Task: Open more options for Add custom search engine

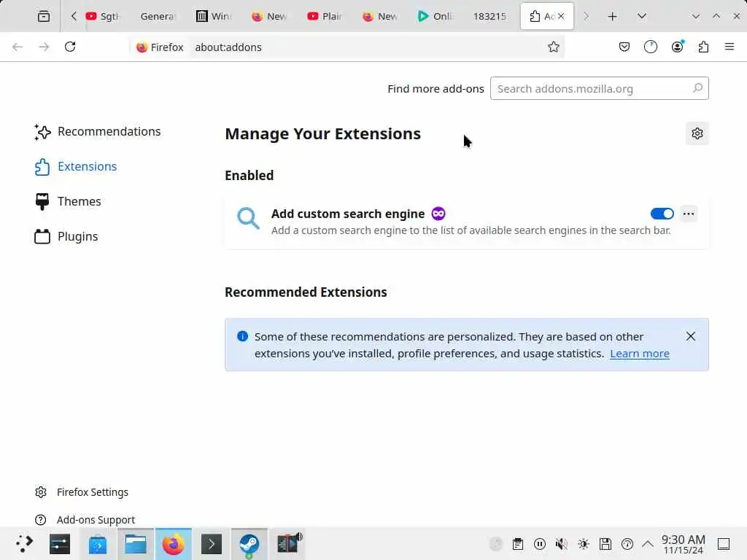Action: (x=689, y=214)
